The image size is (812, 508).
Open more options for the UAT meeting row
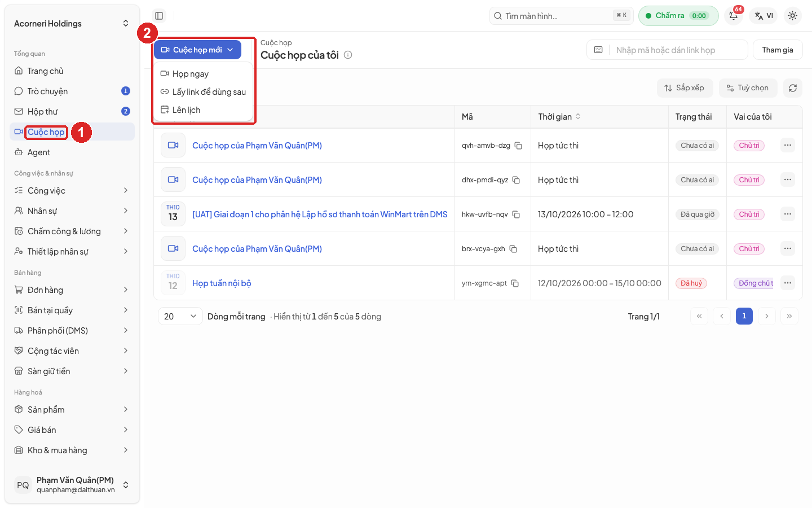pos(788,214)
